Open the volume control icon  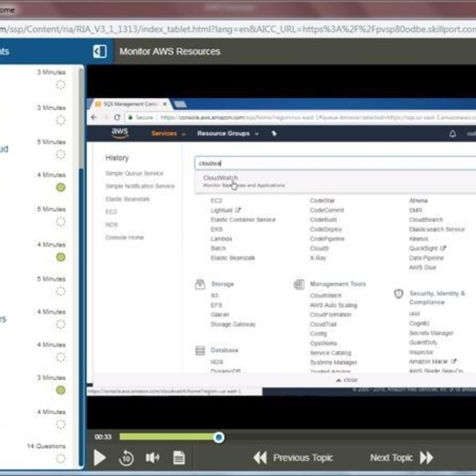point(153,458)
